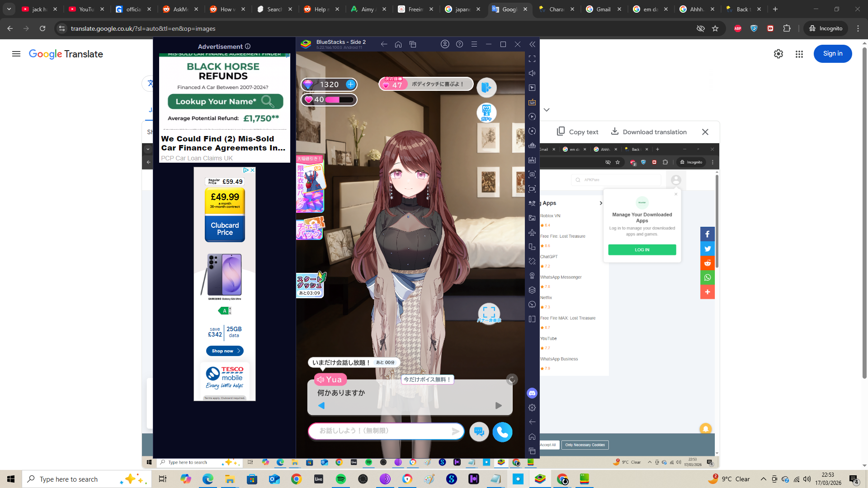The width and height of the screenshot is (868, 488).
Task: Click the multi-instance layers icon in sidebar
Action: (x=532, y=290)
